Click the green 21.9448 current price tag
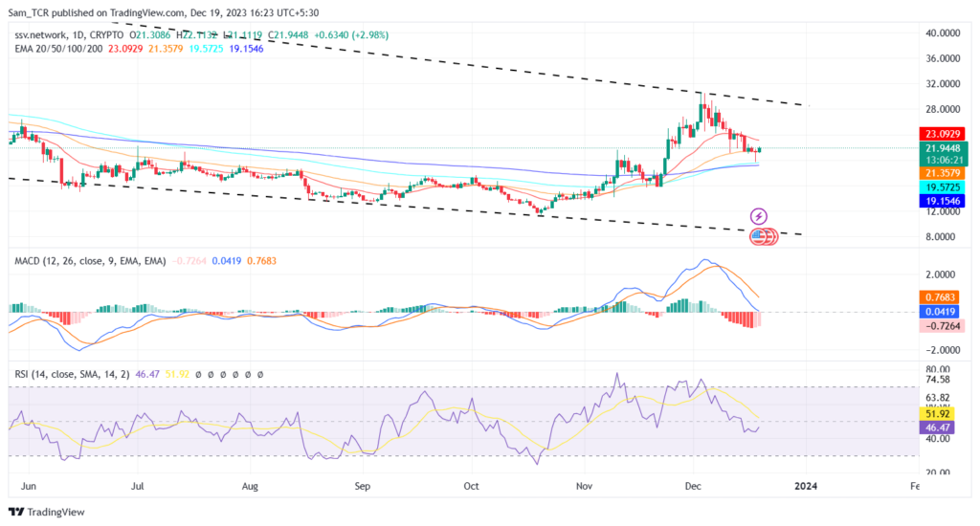Image resolution: width=980 pixels, height=526 pixels. click(x=943, y=148)
